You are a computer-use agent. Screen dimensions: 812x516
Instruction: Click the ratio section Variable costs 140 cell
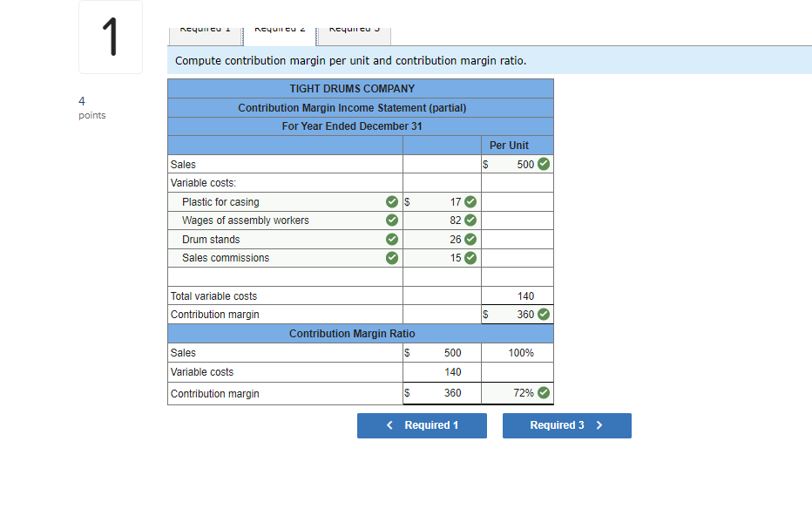coord(442,372)
